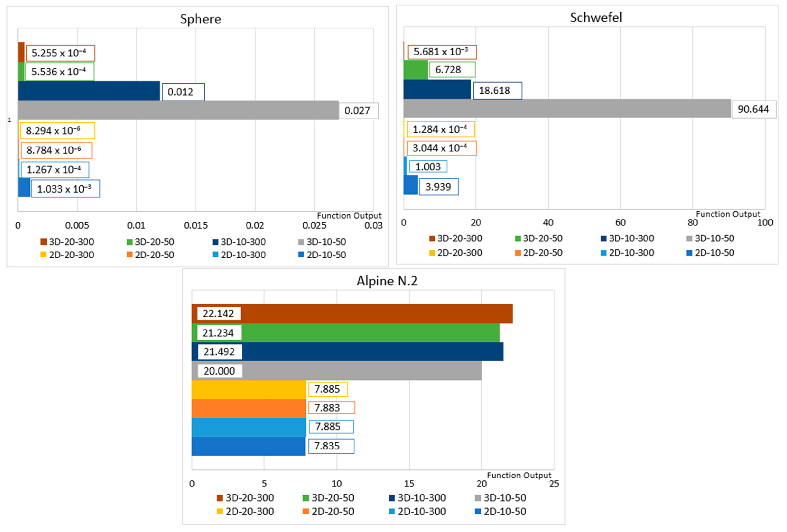The height and width of the screenshot is (532, 787).
Task: Click the Schwefel chart title
Action: 596,18
